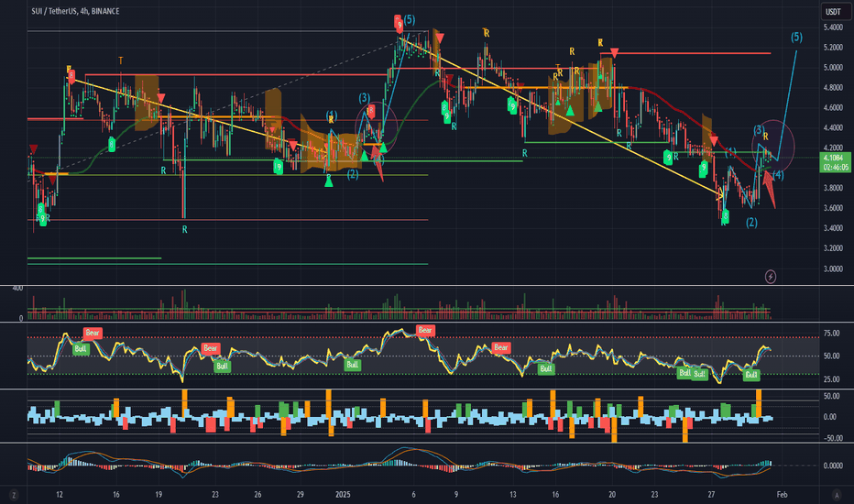Click the 27 date on time axis

711,495
